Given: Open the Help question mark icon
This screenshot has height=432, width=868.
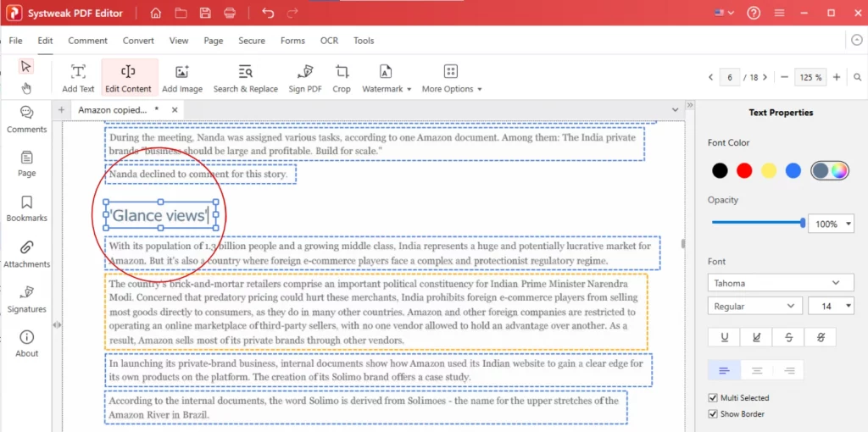Looking at the screenshot, I should (x=754, y=13).
